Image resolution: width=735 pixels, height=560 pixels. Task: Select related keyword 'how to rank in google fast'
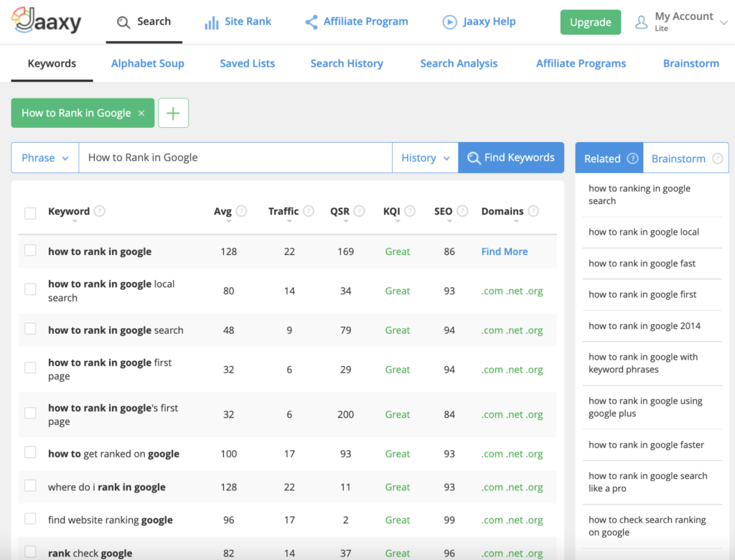[x=642, y=263]
